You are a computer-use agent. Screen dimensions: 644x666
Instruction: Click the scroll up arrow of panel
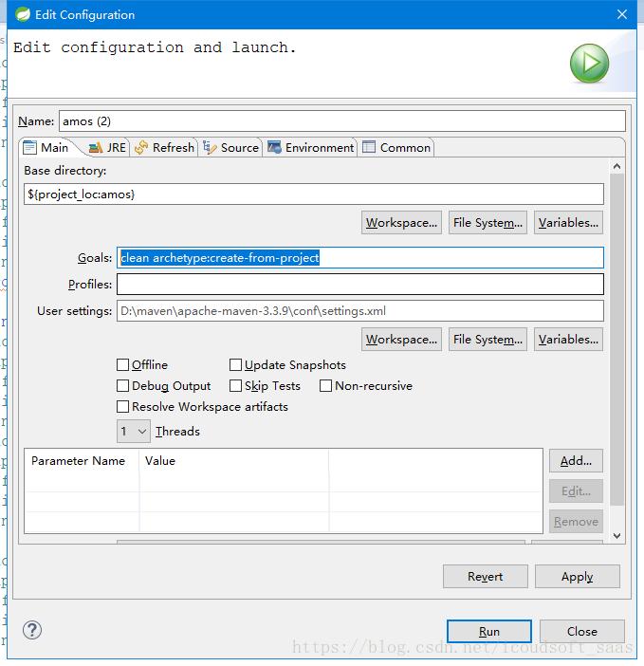pos(617,167)
